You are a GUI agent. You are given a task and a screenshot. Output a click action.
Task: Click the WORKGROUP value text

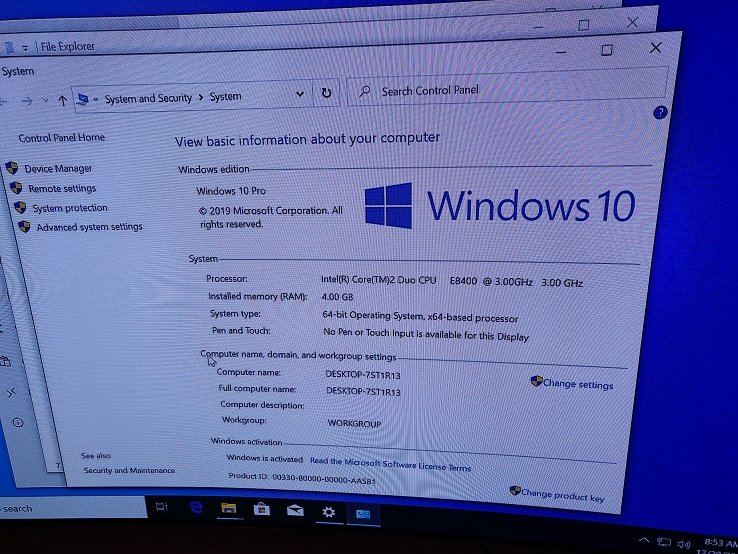tap(354, 424)
